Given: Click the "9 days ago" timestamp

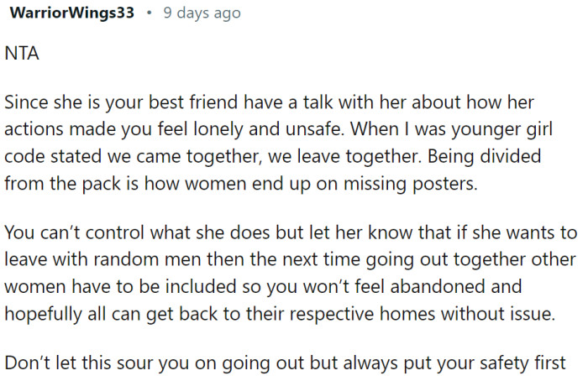Looking at the screenshot, I should click(x=202, y=13).
